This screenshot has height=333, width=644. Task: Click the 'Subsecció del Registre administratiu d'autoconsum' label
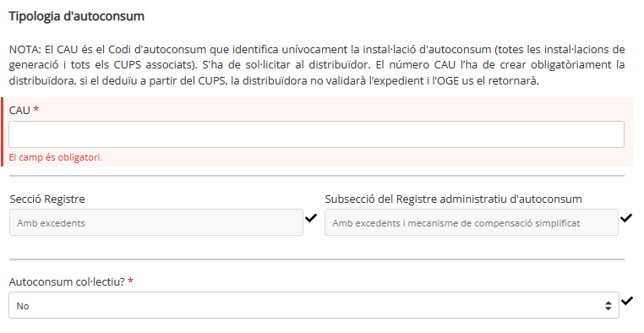point(454,199)
